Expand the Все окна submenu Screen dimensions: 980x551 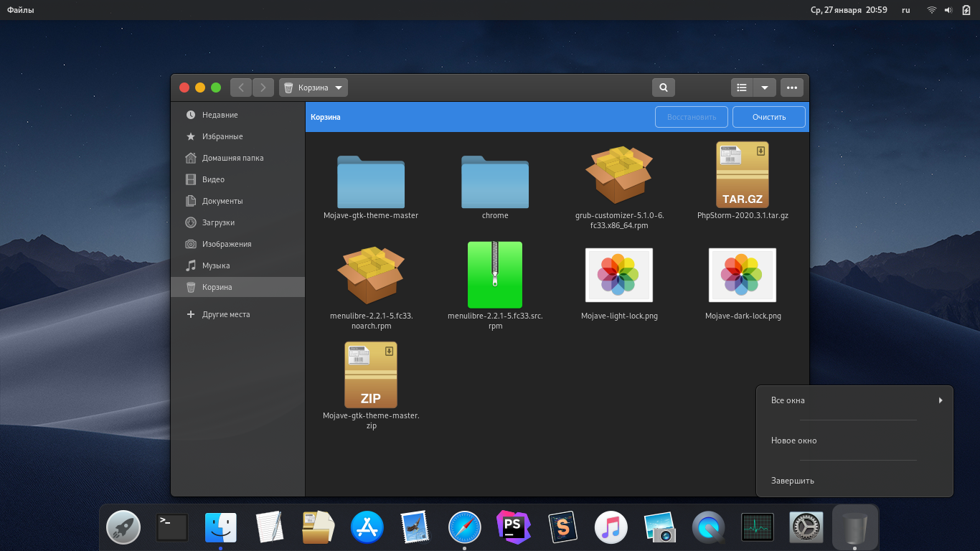854,400
